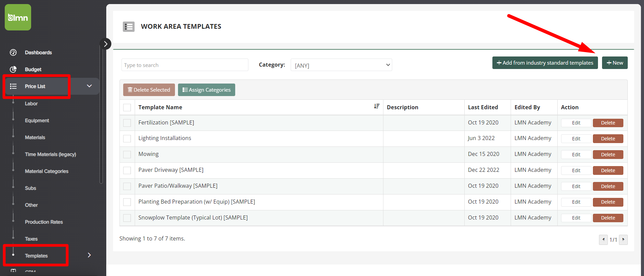Check the Mowing row checkbox
Image resolution: width=644 pixels, height=276 pixels.
127,155
